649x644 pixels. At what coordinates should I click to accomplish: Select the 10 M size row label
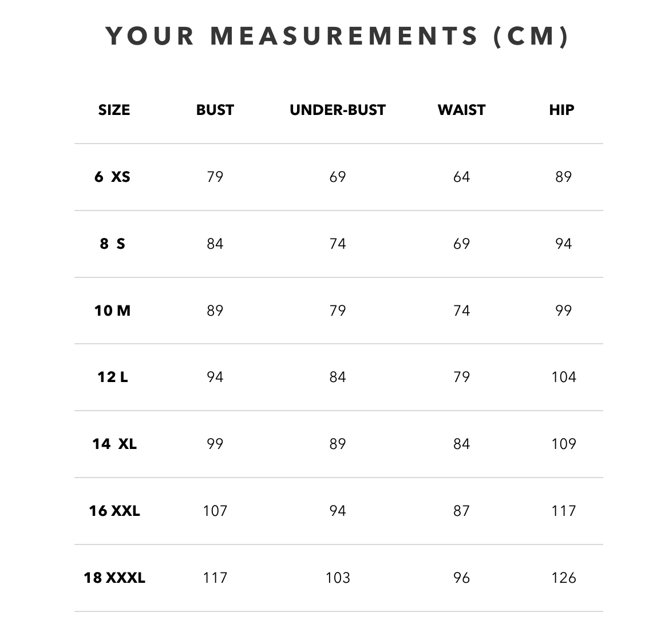point(113,311)
